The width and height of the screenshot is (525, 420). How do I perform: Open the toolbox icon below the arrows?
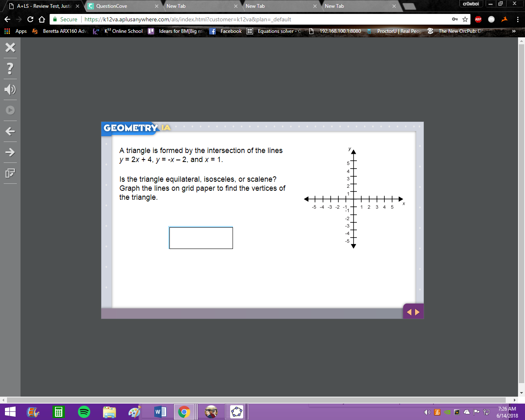(10, 173)
